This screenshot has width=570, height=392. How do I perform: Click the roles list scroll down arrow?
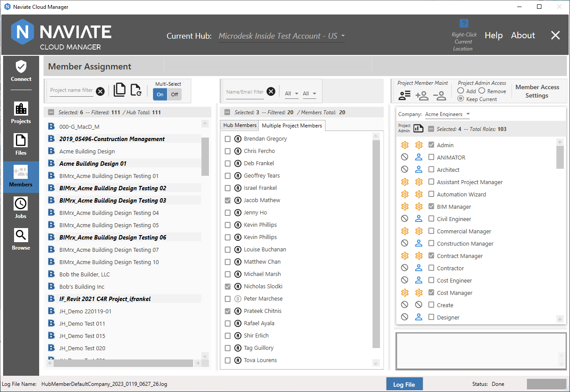point(559,319)
